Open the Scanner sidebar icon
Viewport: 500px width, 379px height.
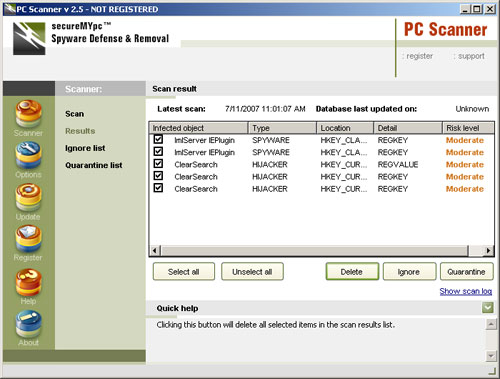[28, 114]
